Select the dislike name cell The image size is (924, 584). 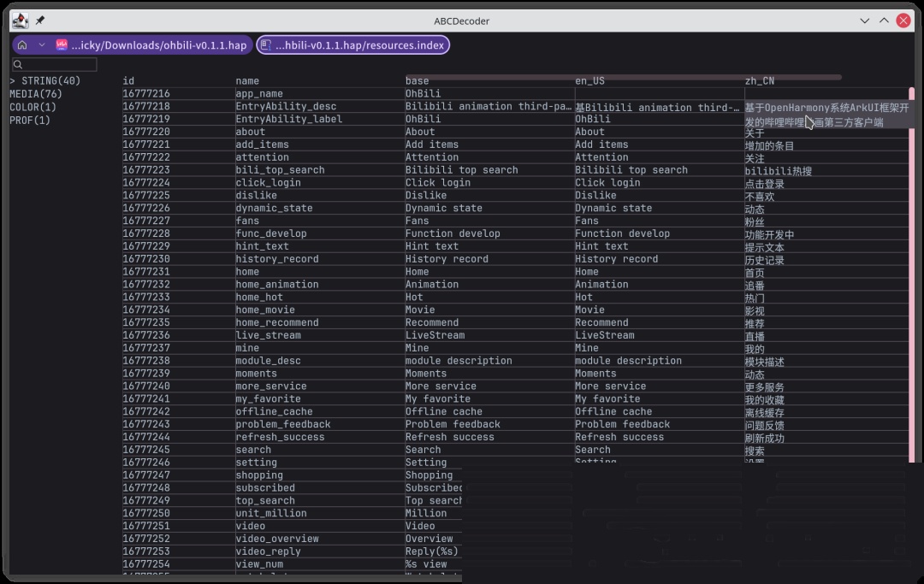pos(257,196)
